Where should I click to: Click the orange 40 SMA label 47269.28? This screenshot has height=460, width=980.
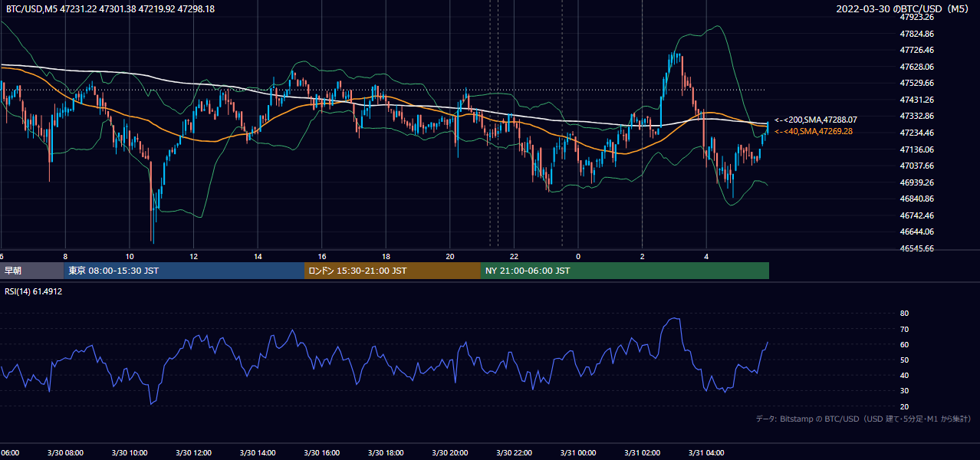point(815,131)
